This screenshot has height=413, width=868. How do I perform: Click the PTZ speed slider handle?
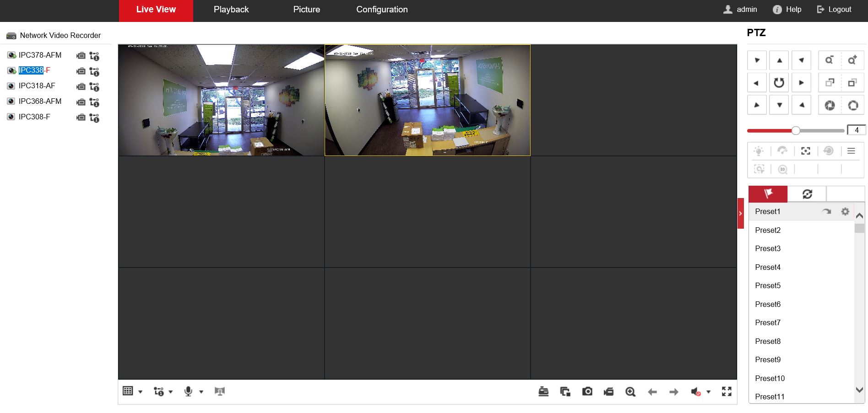796,131
